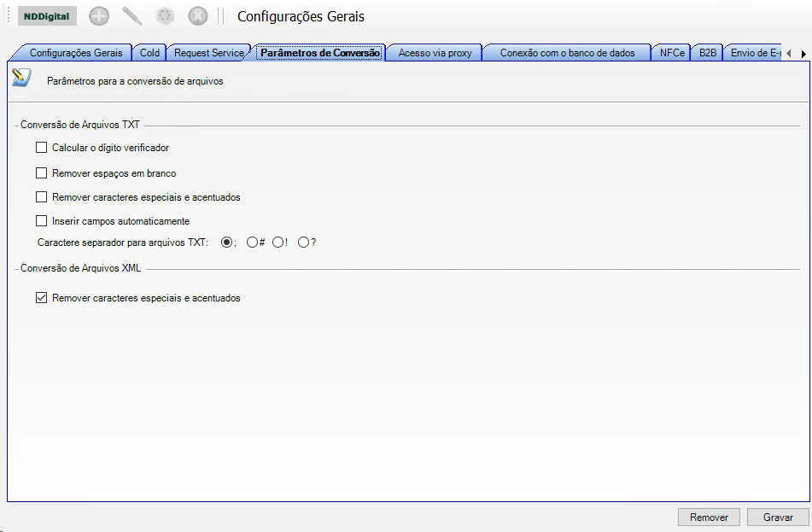The height and width of the screenshot is (532, 812).
Task: Select semicolon separator radio button
Action: [226, 242]
